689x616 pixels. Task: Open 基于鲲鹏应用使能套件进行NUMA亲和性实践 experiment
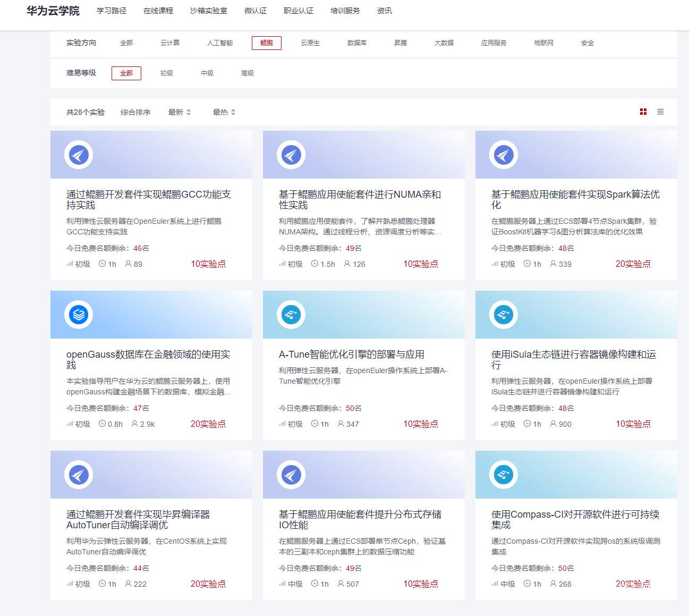click(x=360, y=200)
